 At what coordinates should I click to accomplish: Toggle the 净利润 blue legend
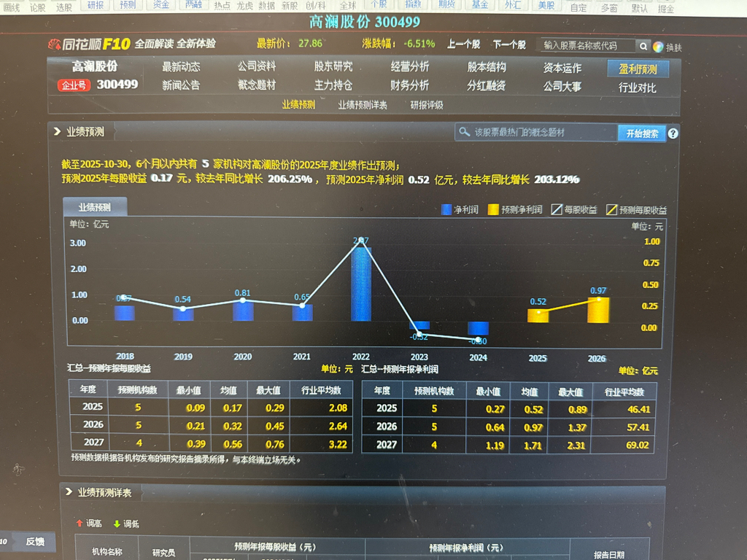click(460, 209)
